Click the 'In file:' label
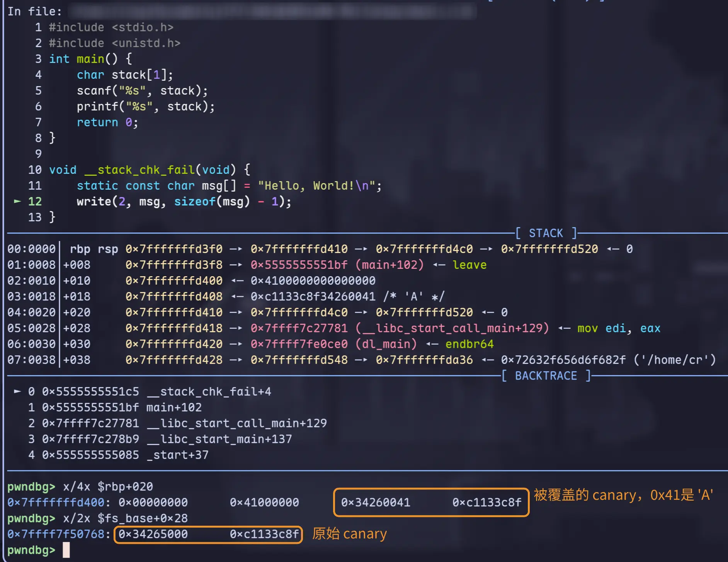Screen dimensions: 728x562 point(35,12)
